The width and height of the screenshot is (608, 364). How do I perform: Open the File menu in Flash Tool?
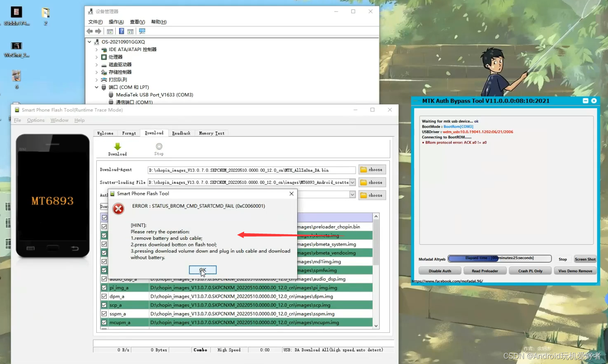pyautogui.click(x=17, y=121)
